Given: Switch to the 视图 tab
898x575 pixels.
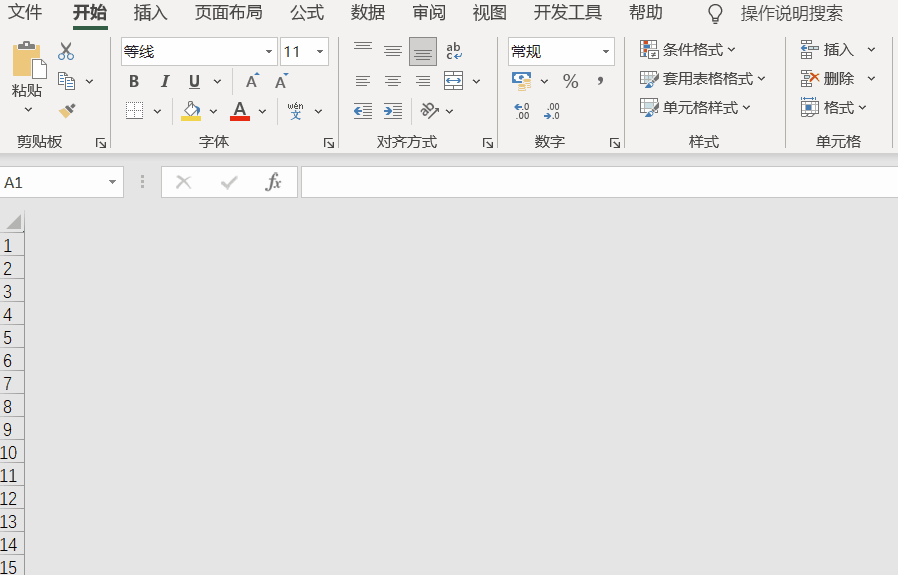Looking at the screenshot, I should [490, 13].
